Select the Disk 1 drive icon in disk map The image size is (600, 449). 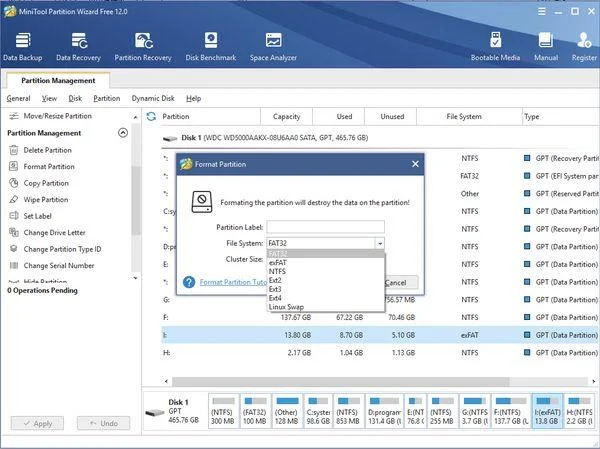155,413
